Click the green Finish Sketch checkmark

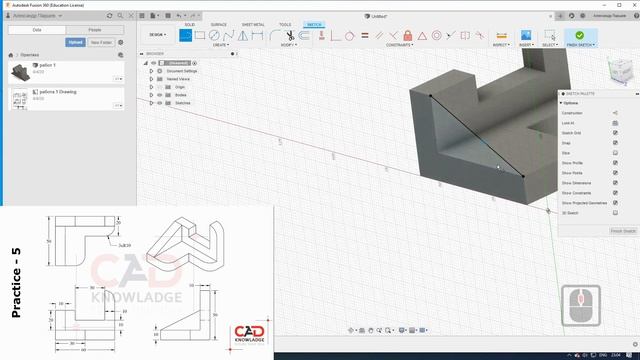579,35
